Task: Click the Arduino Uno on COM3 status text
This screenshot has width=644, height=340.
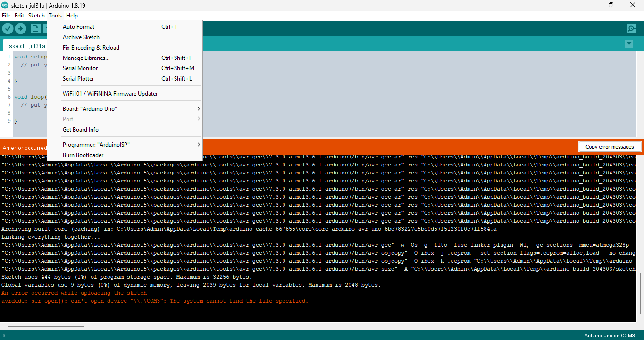Action: point(610,335)
